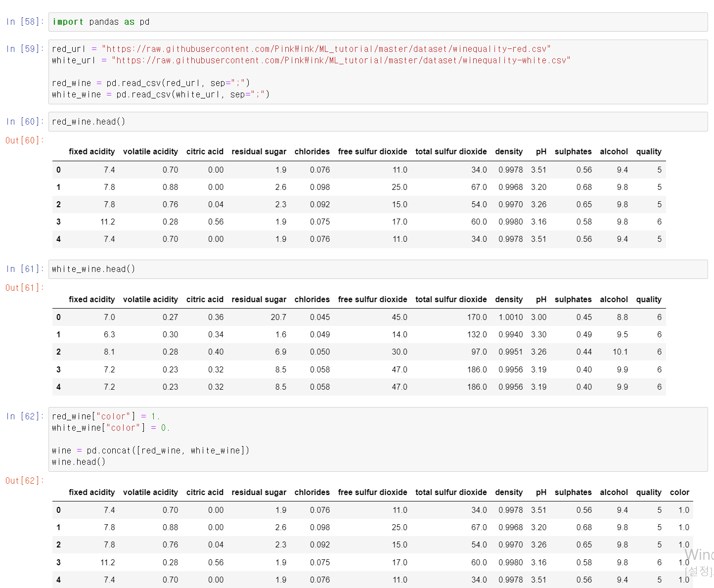Click the In [61] prompt label
Viewport: 714px width, 588px height.
pyautogui.click(x=25, y=269)
